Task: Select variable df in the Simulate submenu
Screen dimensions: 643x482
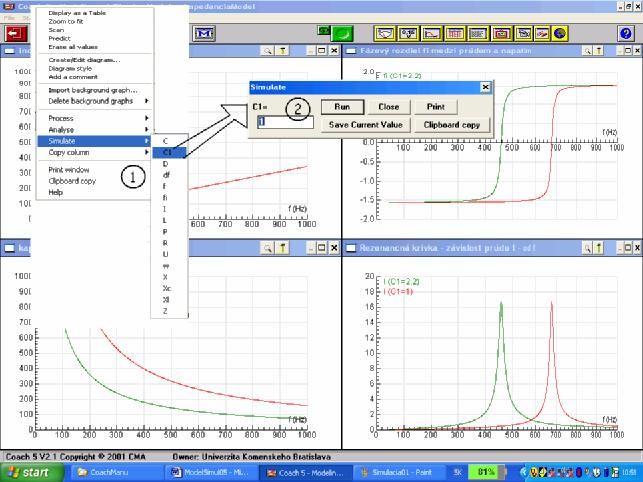Action: [166, 175]
